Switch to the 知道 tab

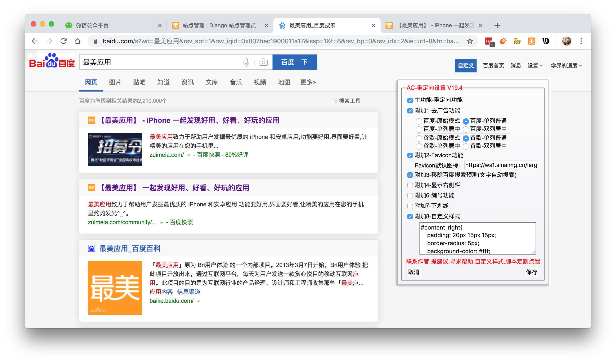[x=163, y=82]
